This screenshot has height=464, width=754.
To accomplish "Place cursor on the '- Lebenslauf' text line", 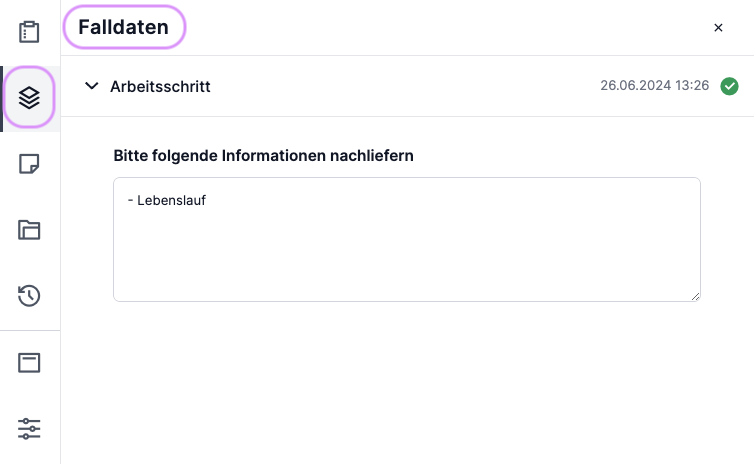I will (167, 201).
